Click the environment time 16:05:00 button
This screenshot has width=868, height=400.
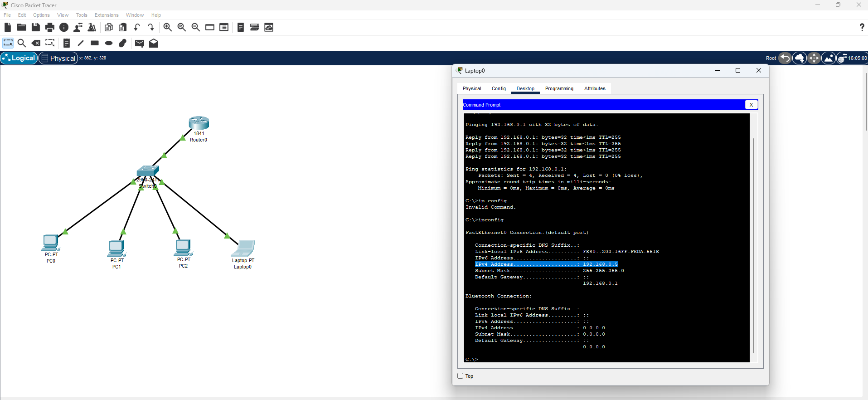coord(852,58)
